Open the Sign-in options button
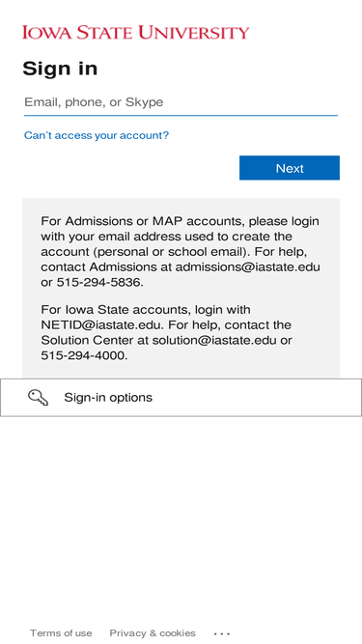Viewport: 362px width, 644px height. pos(181,397)
